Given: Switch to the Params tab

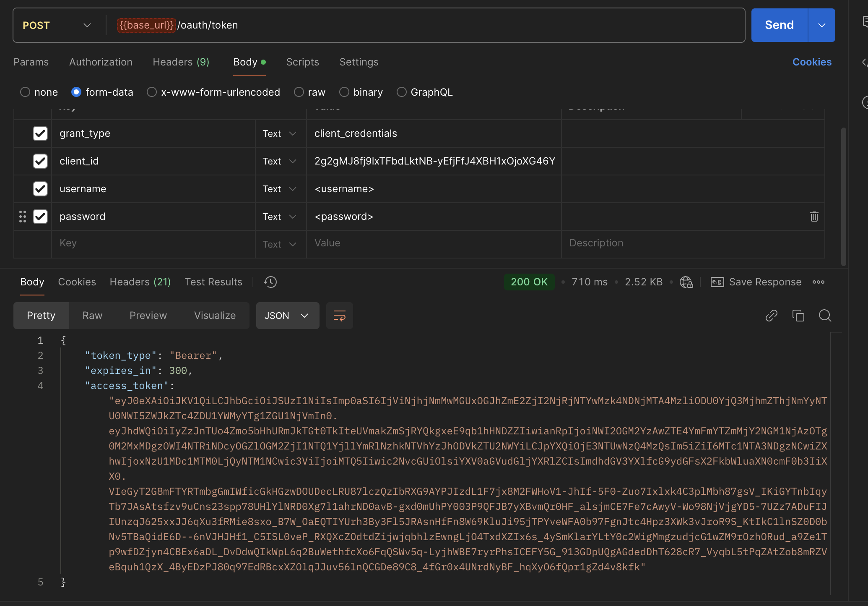Looking at the screenshot, I should [31, 62].
